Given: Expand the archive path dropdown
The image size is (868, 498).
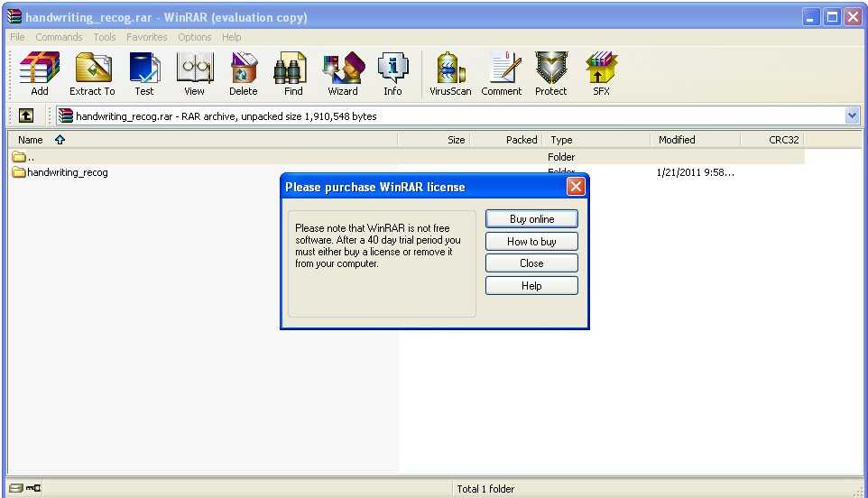Looking at the screenshot, I should pyautogui.click(x=852, y=115).
